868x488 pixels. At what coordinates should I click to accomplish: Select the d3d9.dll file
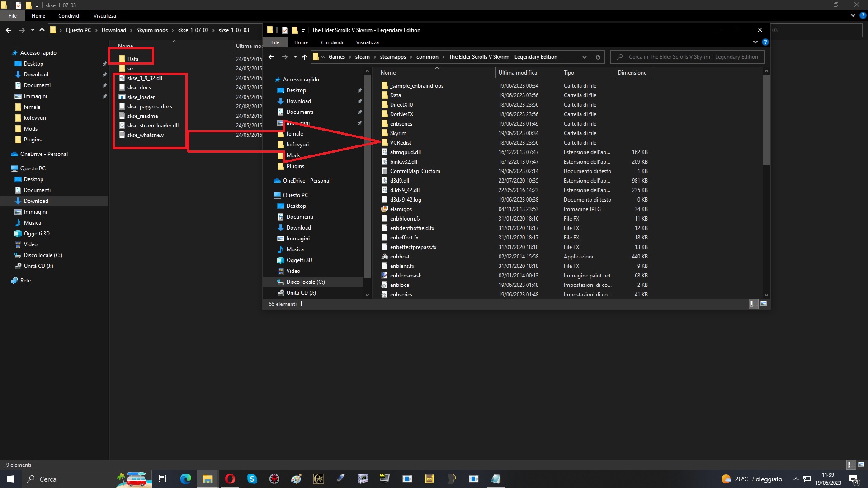[x=399, y=181]
